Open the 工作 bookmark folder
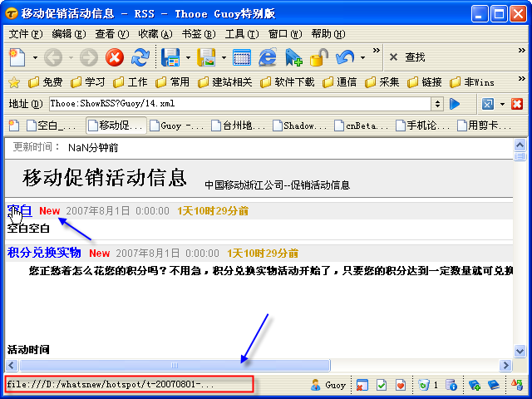This screenshot has width=532, height=399. (x=130, y=82)
